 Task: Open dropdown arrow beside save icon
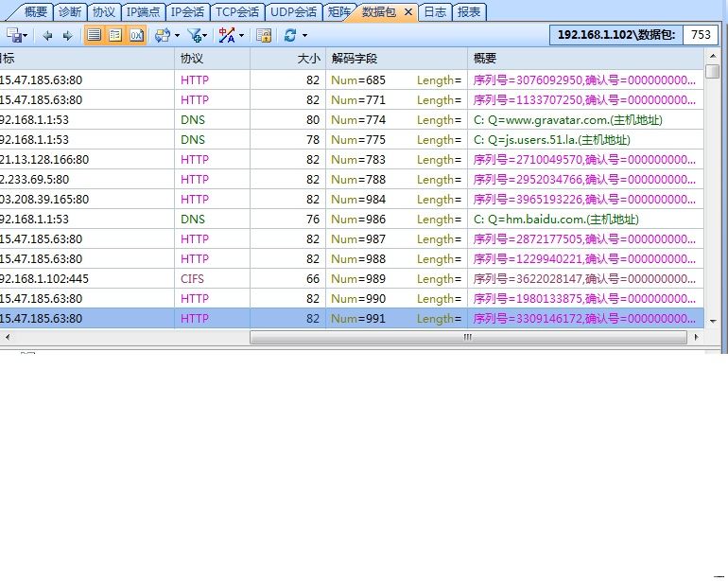click(26, 35)
